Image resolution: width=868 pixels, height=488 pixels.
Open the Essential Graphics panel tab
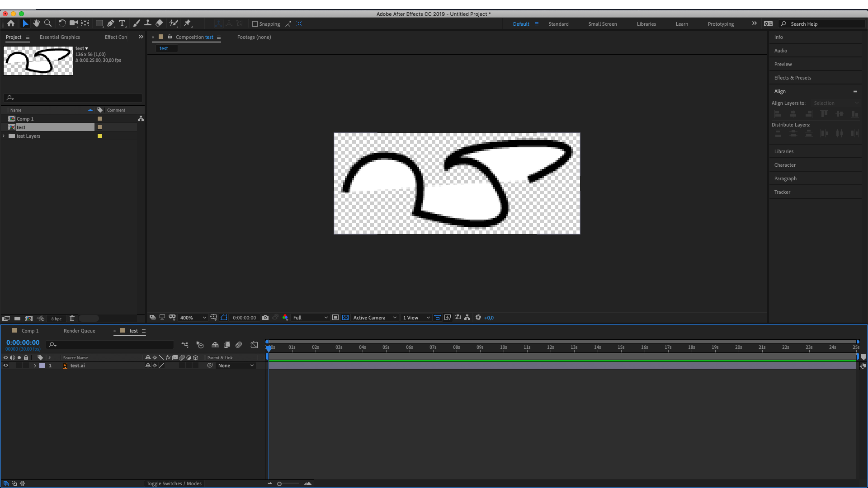tap(60, 37)
